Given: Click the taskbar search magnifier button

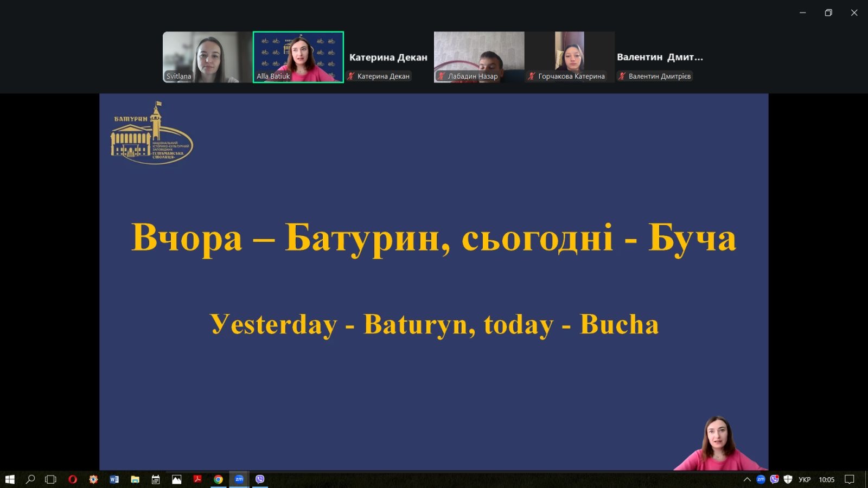Looking at the screenshot, I should pos(30,479).
